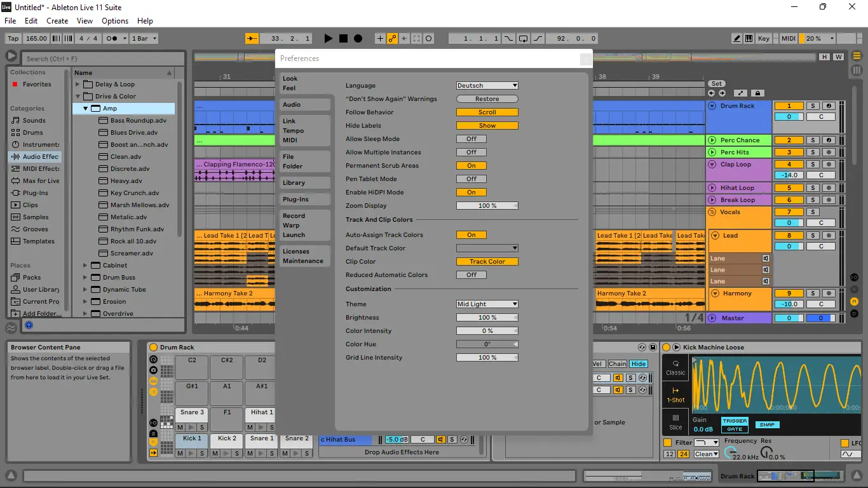Open the Create menu
The width and height of the screenshot is (868, 488).
tap(57, 21)
